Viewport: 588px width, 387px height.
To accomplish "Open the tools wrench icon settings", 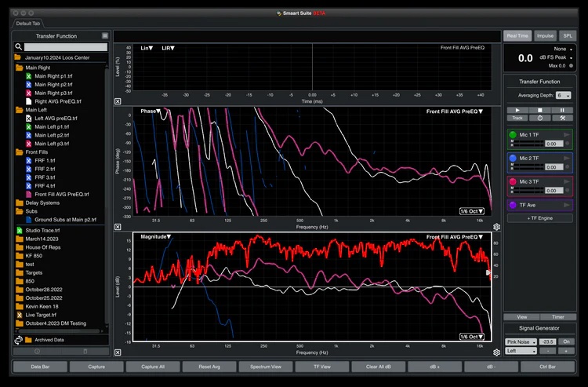I will click(x=562, y=118).
